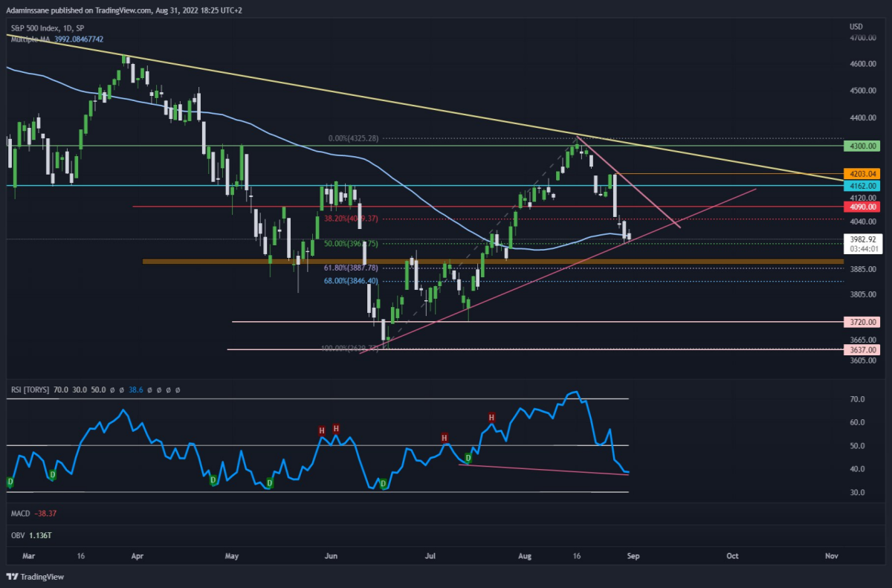
Task: Click the leftmost green D marker on RSI pane
Action: [x=10, y=482]
